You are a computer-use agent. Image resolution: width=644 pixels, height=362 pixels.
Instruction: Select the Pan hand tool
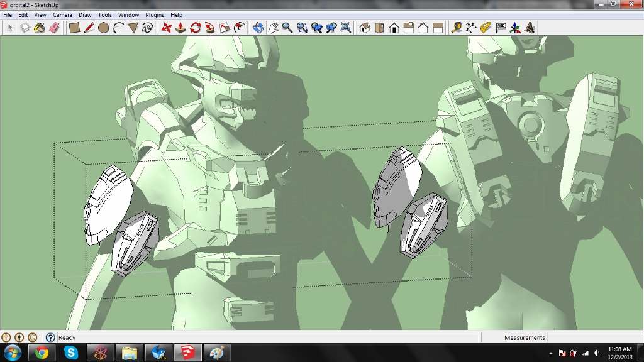coord(273,28)
